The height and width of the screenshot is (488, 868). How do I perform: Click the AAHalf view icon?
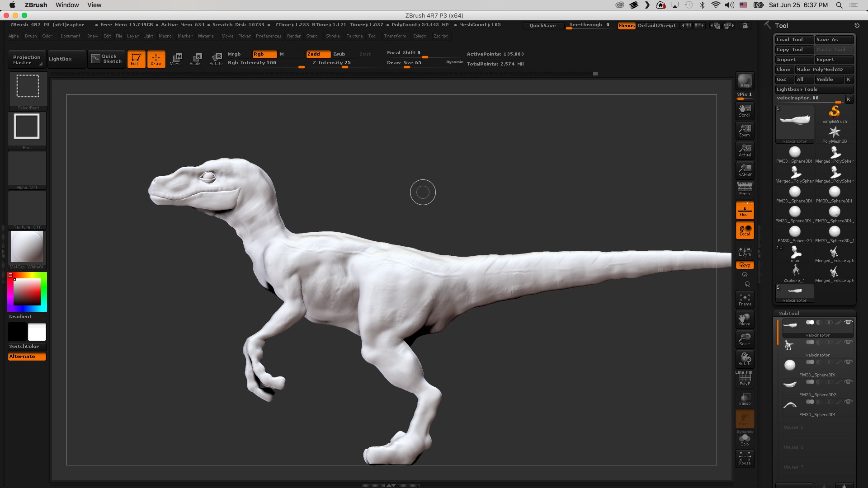745,170
